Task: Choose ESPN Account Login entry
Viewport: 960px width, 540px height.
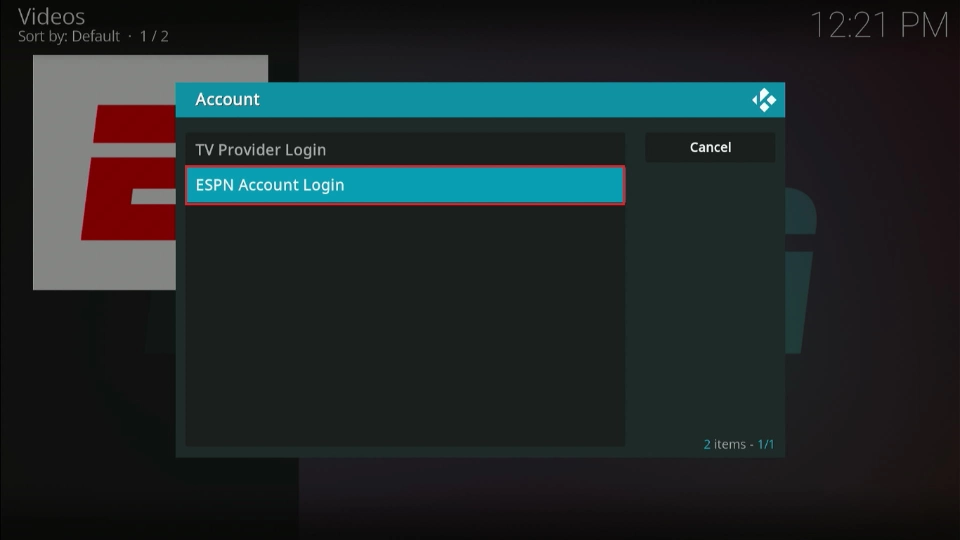Action: point(405,185)
